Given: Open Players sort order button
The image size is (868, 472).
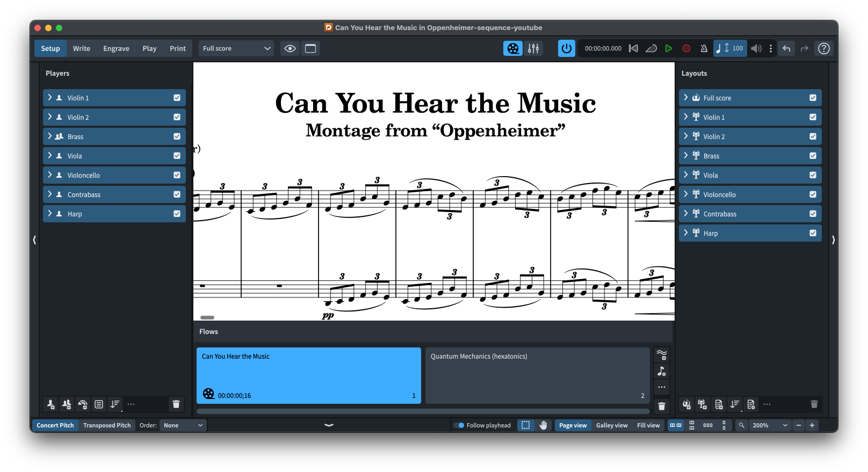Looking at the screenshot, I should pos(115,404).
